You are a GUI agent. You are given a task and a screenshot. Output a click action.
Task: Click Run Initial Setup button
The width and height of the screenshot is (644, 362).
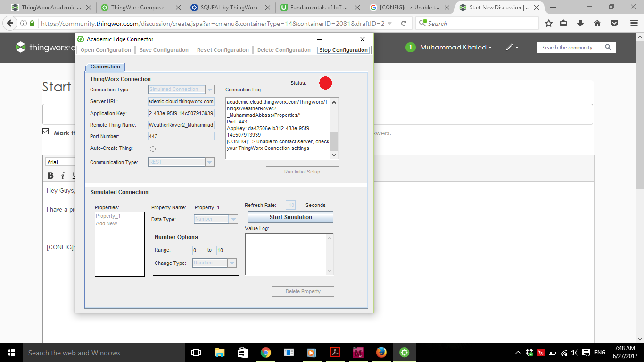click(x=302, y=172)
